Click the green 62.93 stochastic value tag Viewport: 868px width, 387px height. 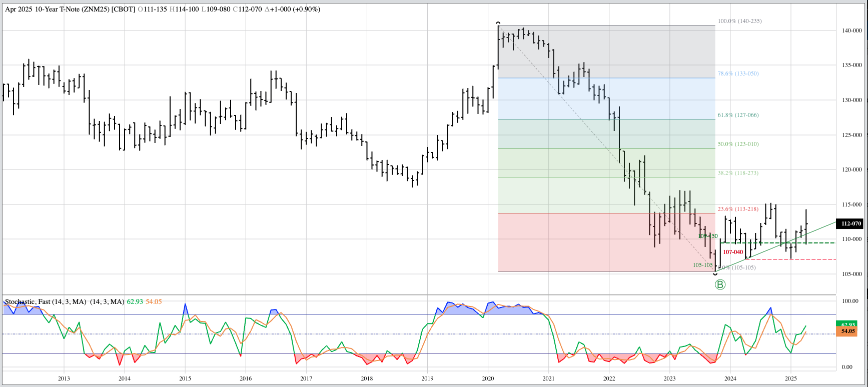tap(846, 324)
